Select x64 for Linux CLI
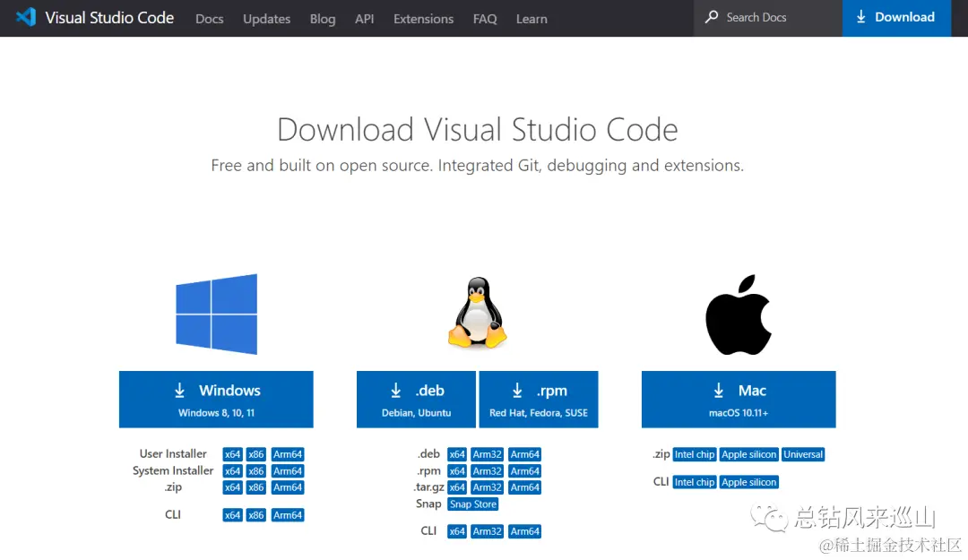This screenshot has width=968, height=560. point(457,531)
